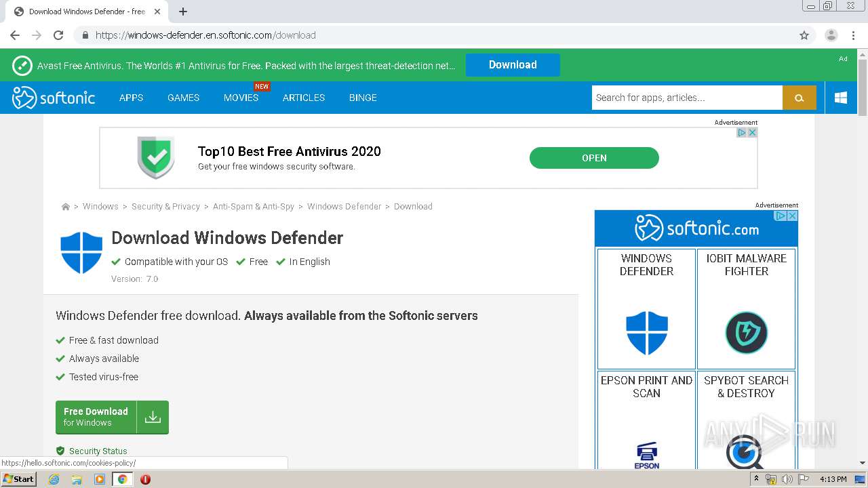Go to the Windows breadcrumb link
Image resolution: width=868 pixels, height=488 pixels.
coord(100,207)
